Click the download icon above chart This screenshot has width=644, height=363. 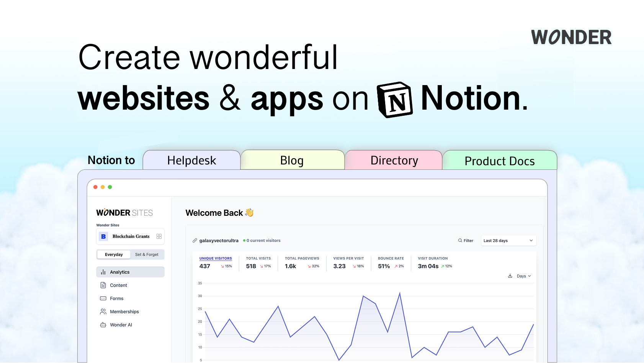coord(510,276)
